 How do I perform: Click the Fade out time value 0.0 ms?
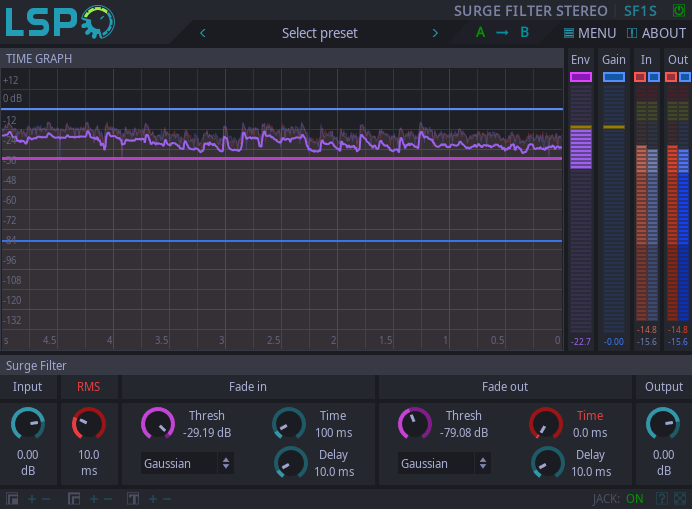point(590,433)
